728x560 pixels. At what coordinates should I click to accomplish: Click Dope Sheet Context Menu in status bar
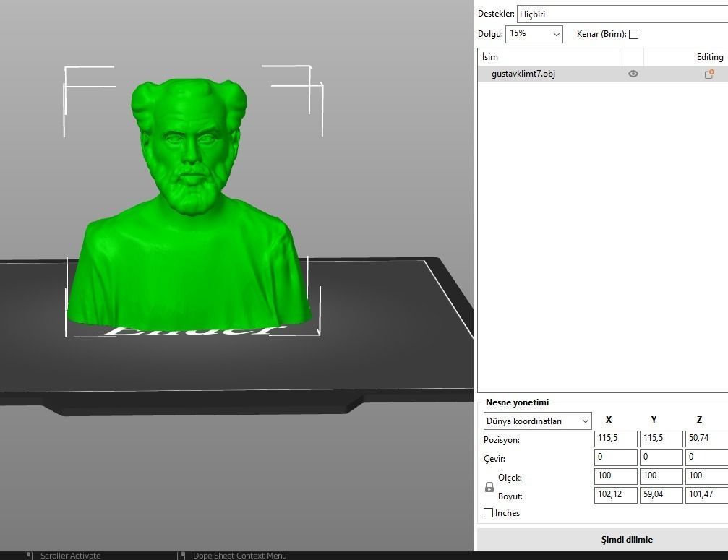[x=239, y=556]
